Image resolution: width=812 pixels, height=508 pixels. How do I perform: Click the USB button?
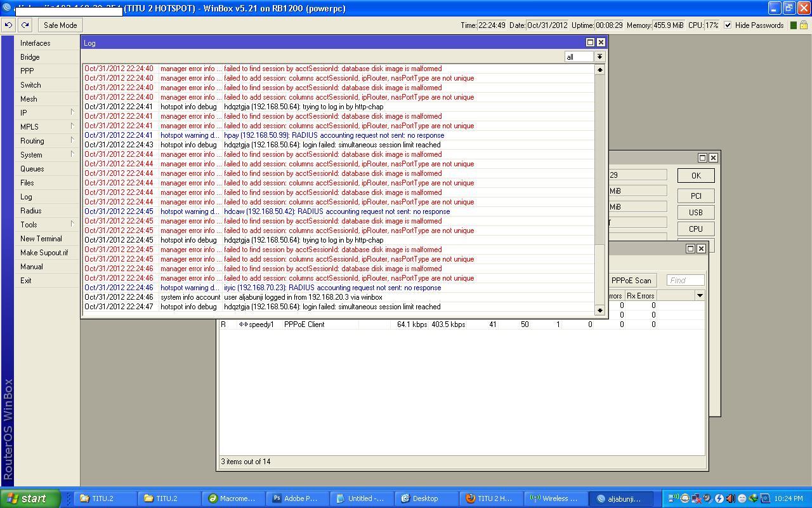[696, 213]
